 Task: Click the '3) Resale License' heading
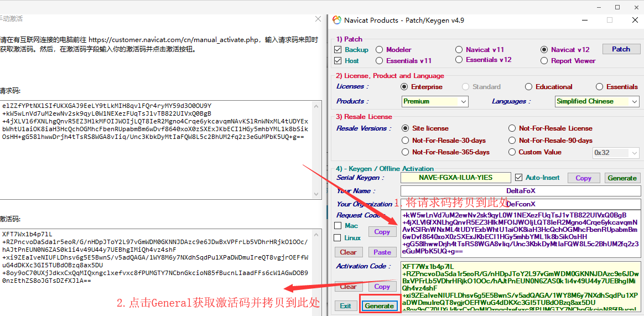tap(364, 117)
